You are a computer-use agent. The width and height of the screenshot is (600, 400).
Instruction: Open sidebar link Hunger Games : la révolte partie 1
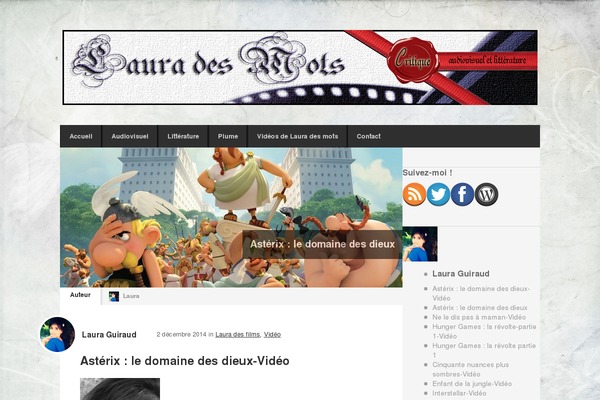coord(484,350)
